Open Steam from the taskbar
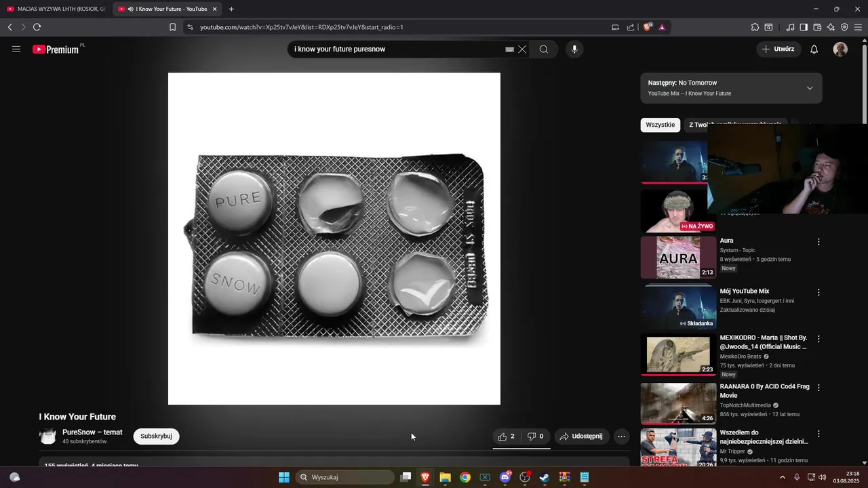This screenshot has height=488, width=868. [x=545, y=477]
